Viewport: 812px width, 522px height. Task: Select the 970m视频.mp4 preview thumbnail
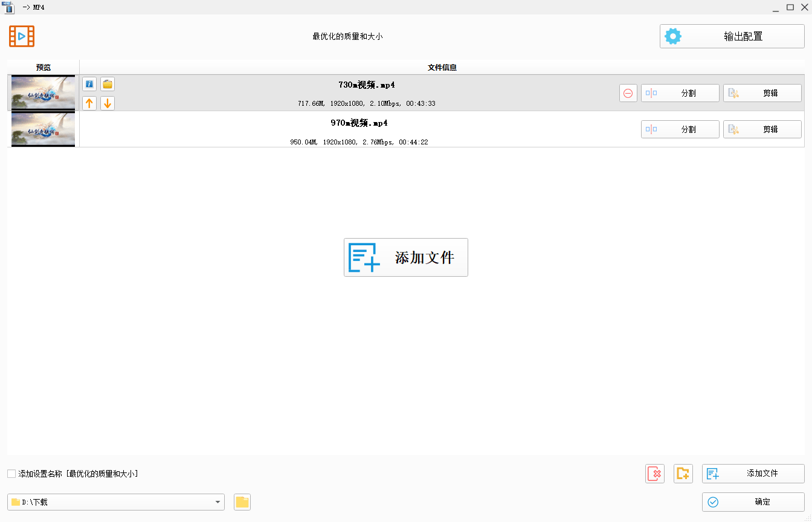[43, 129]
